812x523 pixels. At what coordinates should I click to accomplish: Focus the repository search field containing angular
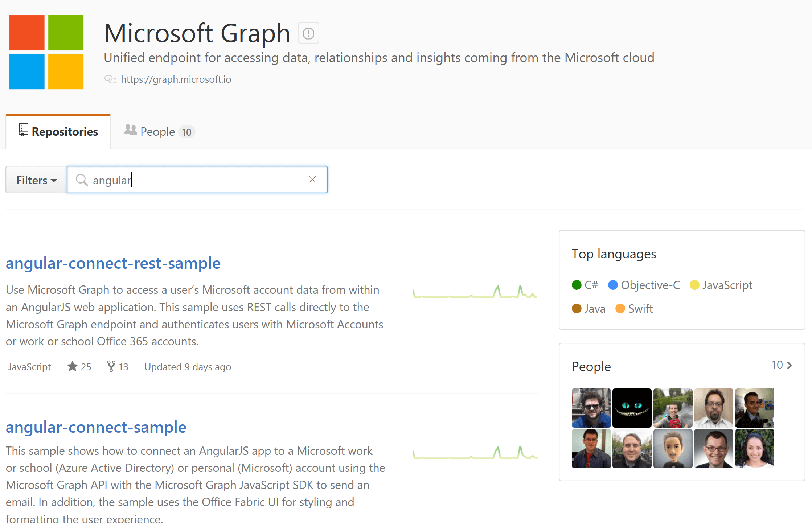[x=197, y=180]
